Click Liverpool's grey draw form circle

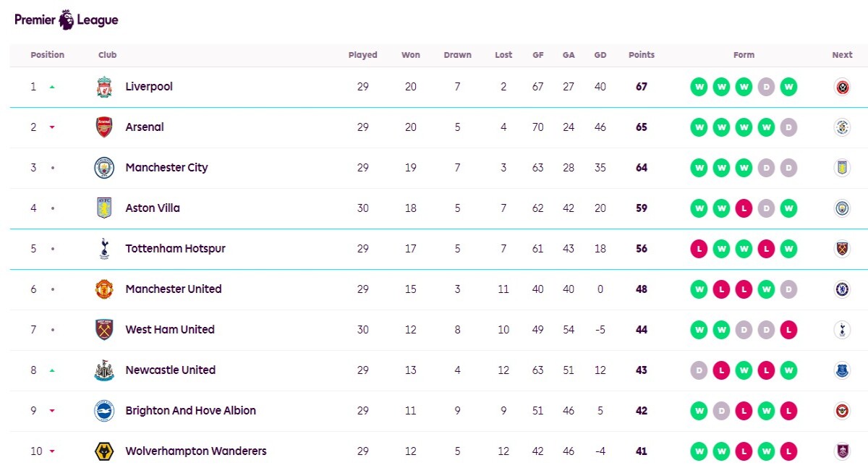point(766,87)
